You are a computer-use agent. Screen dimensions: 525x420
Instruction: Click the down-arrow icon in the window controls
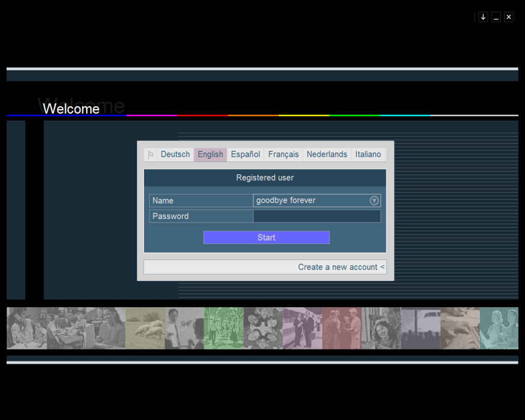(483, 17)
